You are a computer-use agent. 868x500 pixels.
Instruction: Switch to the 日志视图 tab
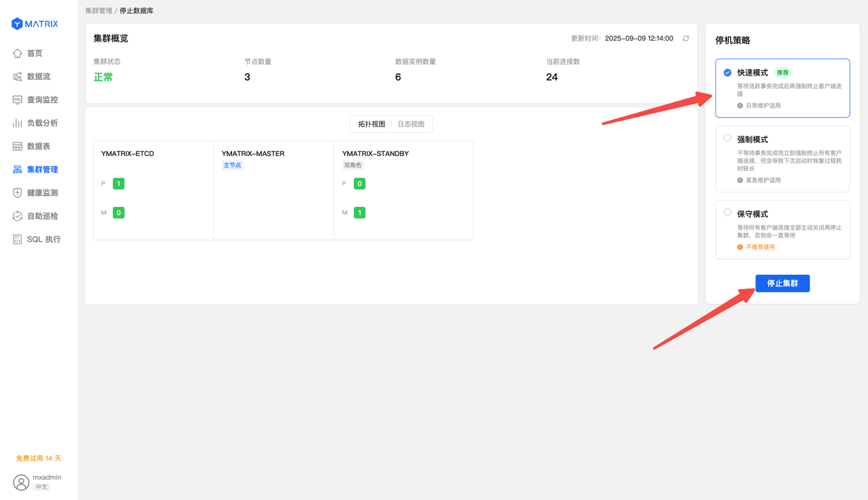click(411, 124)
